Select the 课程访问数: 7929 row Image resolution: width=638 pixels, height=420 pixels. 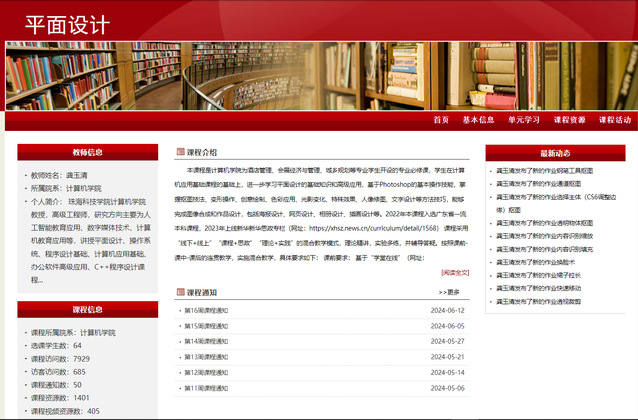(60, 359)
